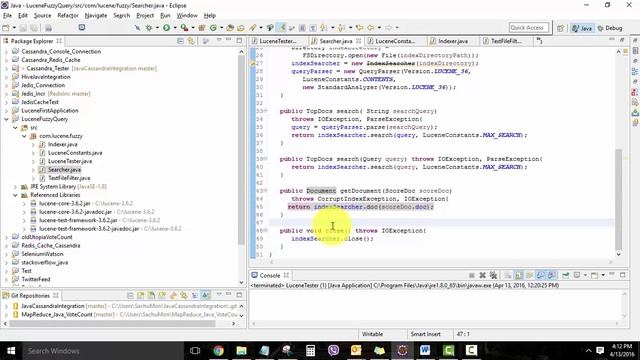
Task: Open the File menu
Action: click(x=7, y=16)
